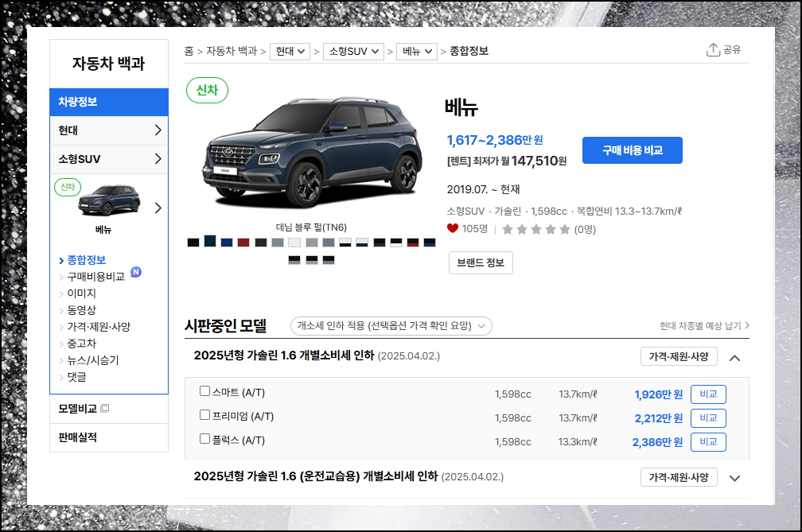Click the 1,617~2,386만 원 price range
This screenshot has height=532, width=802.
pos(495,140)
